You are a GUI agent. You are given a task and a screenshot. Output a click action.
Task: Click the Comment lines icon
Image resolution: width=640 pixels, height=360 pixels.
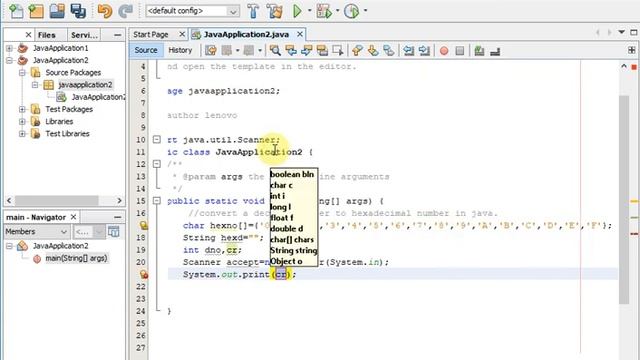tap(480, 51)
